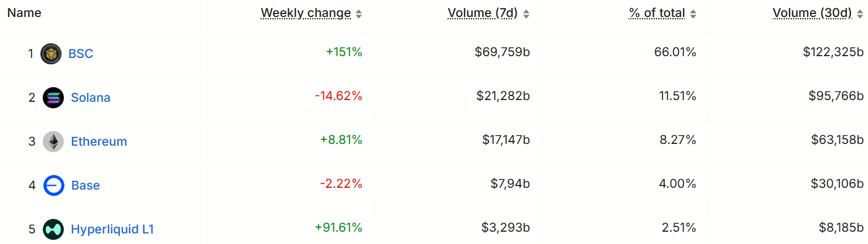The width and height of the screenshot is (868, 244).
Task: Open the Ethereum chain link
Action: 99,142
